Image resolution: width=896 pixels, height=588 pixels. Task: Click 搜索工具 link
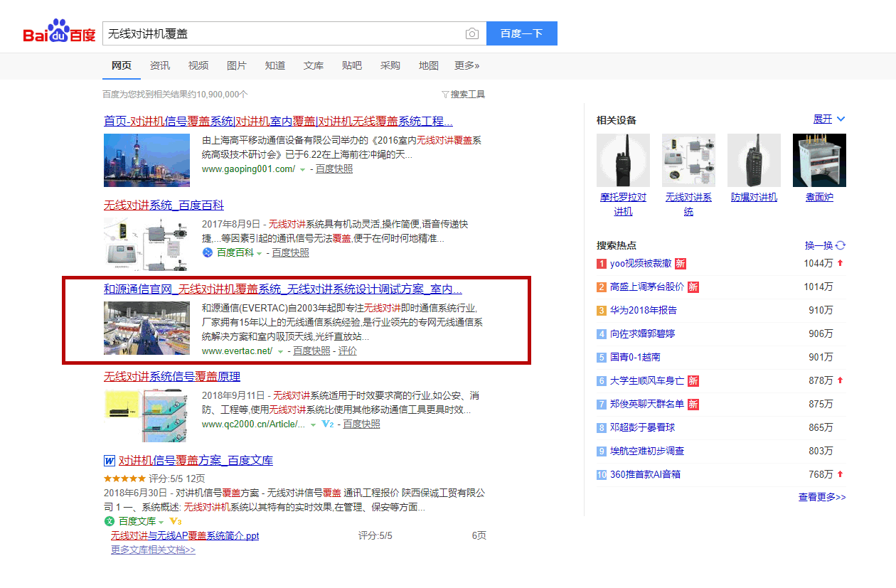pyautogui.click(x=467, y=95)
